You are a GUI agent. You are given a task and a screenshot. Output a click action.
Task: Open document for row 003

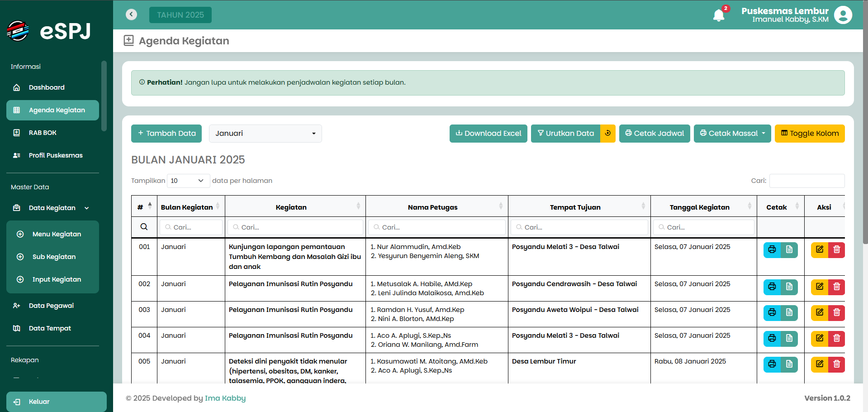[x=789, y=312]
